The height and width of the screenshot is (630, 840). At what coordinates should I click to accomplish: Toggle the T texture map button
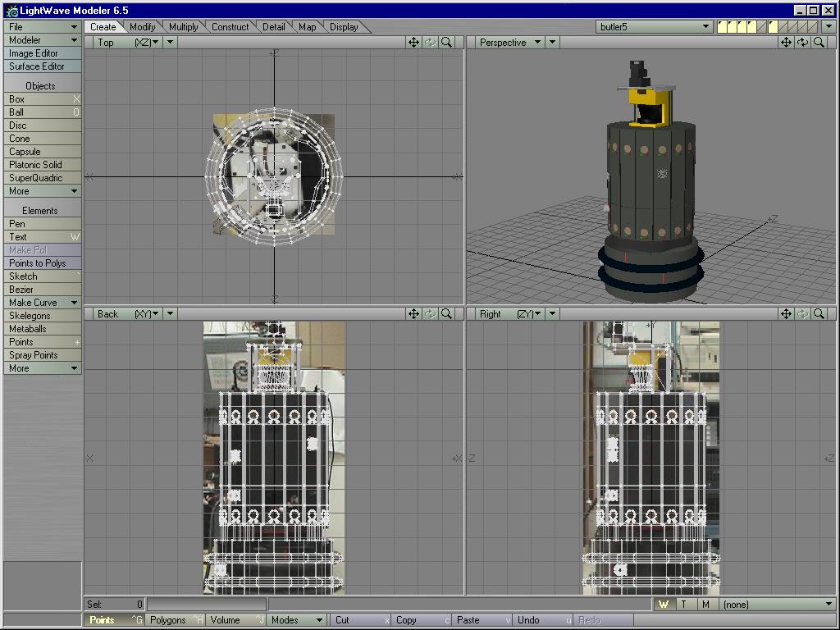click(684, 605)
